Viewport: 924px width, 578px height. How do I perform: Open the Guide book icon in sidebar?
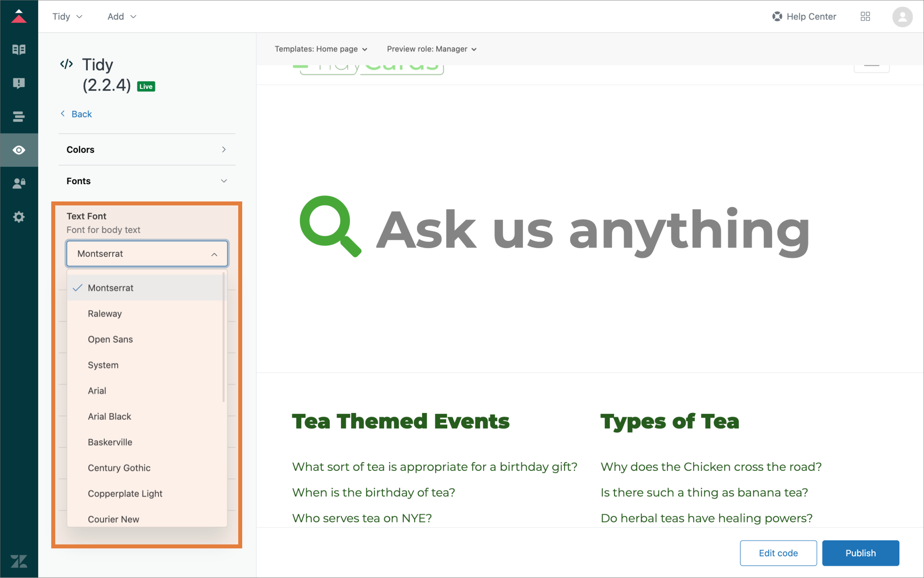(x=19, y=50)
